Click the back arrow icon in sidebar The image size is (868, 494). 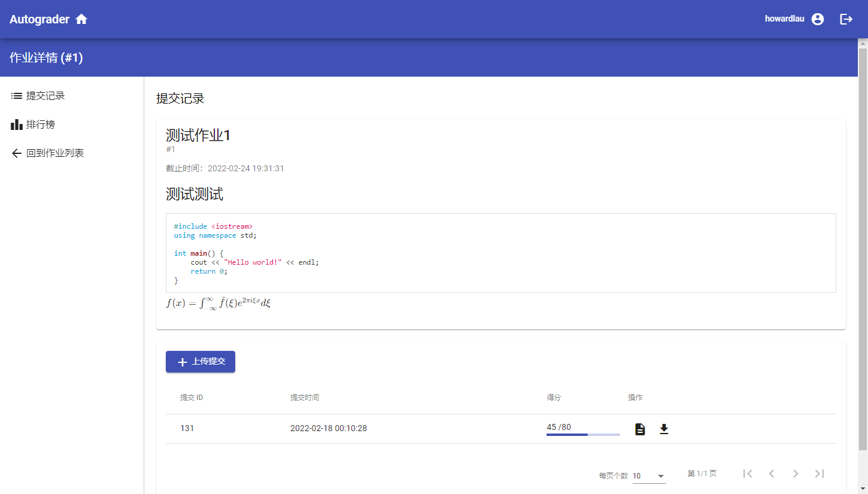click(x=17, y=153)
